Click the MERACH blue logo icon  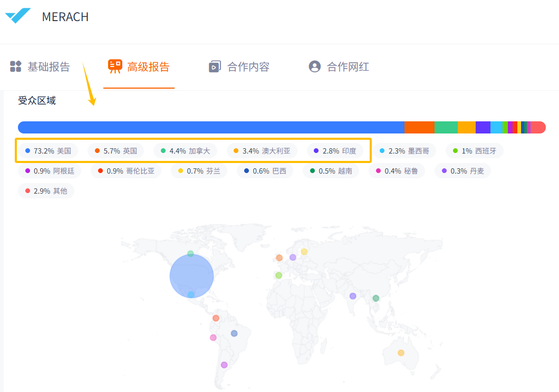coord(18,16)
